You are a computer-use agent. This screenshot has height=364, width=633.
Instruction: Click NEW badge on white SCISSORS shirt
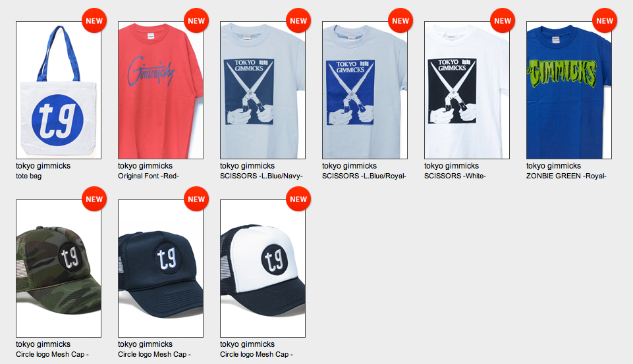point(503,20)
